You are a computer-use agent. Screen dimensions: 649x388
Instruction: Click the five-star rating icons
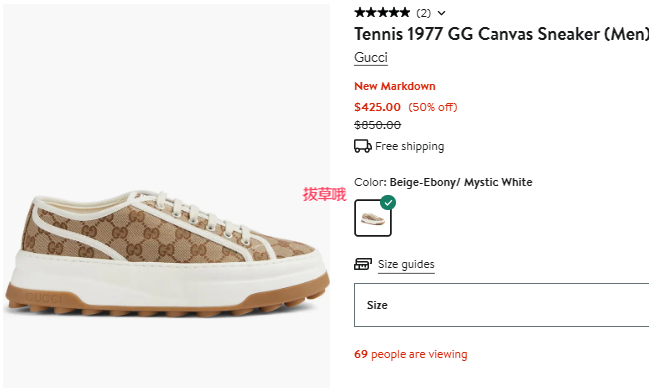click(382, 13)
